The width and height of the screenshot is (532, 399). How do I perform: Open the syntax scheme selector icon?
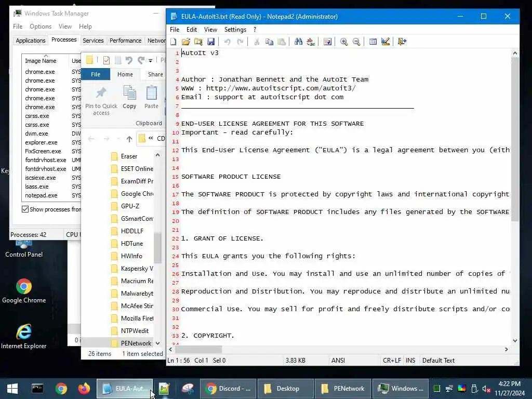pyautogui.click(x=373, y=42)
